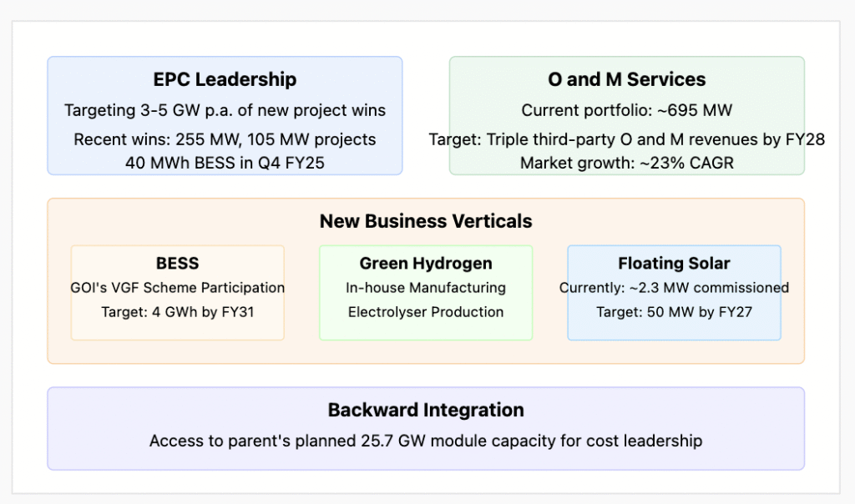Select 'Electrolyser Production' text

426,312
